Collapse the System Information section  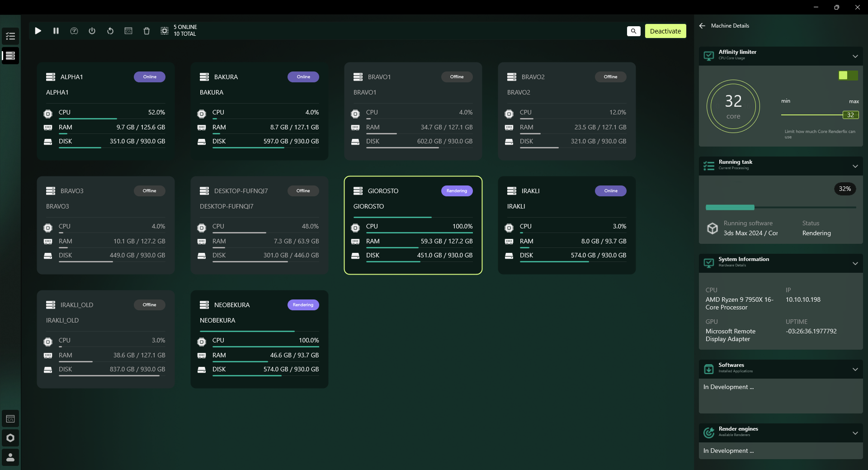(855, 264)
